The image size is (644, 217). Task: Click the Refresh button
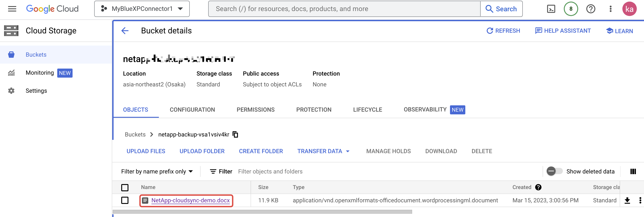click(x=503, y=31)
